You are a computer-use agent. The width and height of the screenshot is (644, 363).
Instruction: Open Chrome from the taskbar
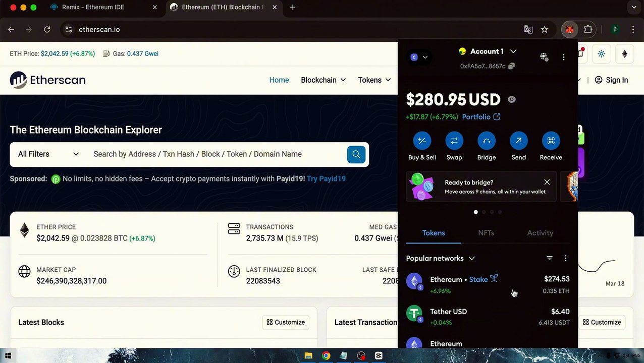(326, 356)
